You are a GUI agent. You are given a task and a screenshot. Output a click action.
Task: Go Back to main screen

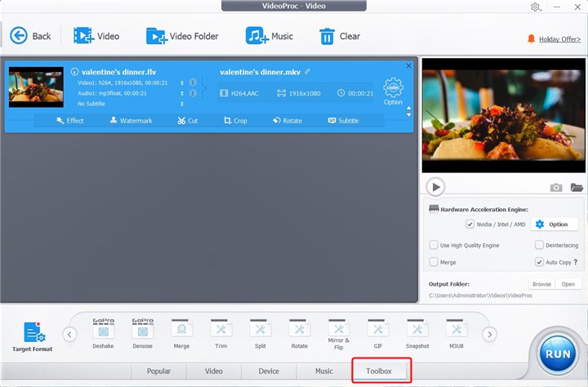click(30, 36)
